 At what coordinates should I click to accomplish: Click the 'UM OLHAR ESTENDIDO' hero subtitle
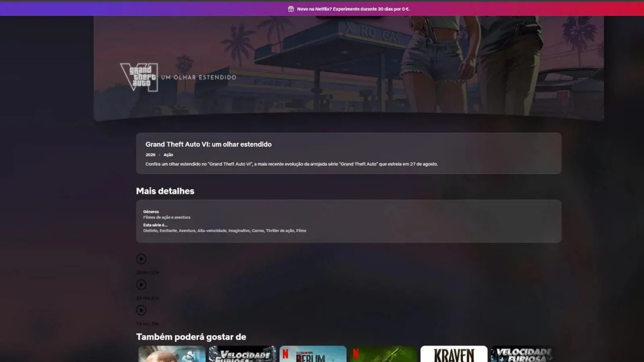(x=199, y=77)
